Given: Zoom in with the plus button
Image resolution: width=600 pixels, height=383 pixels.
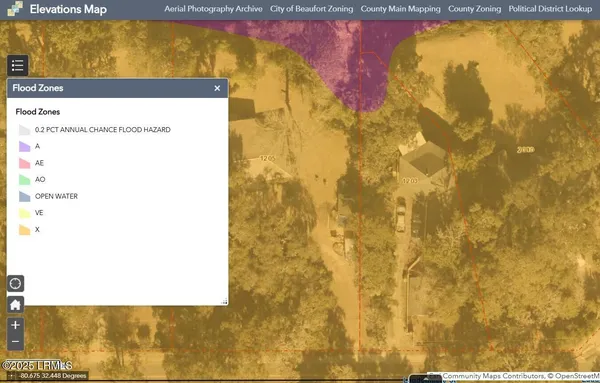Looking at the screenshot, I should (x=15, y=325).
